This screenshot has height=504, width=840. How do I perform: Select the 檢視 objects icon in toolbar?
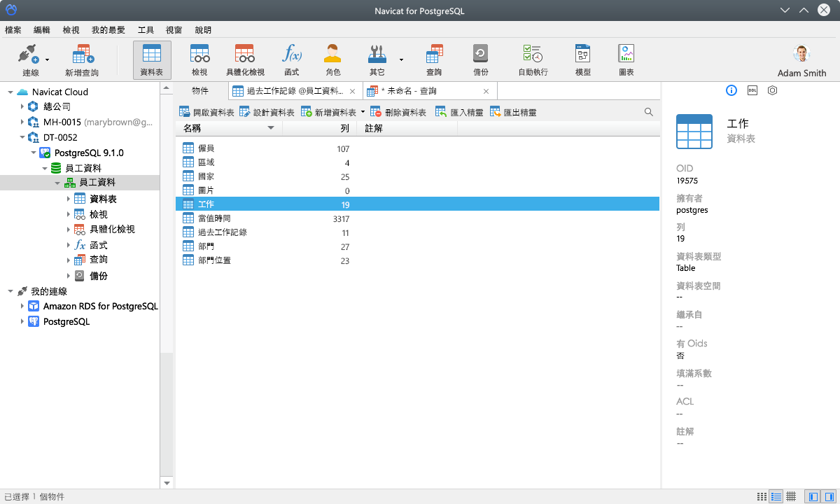point(199,59)
